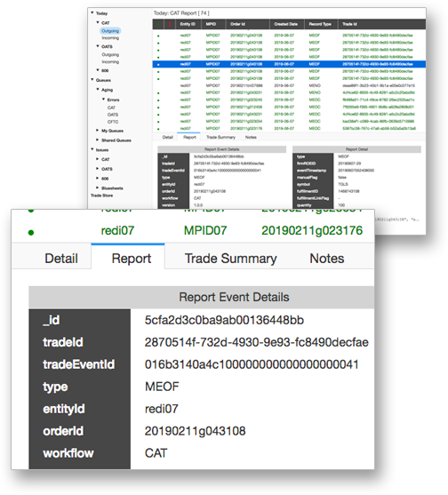This screenshot has height=495, width=448.
Task: Click enlarged tradeEventId value 016b3140a4c1000...041
Action: (x=252, y=364)
